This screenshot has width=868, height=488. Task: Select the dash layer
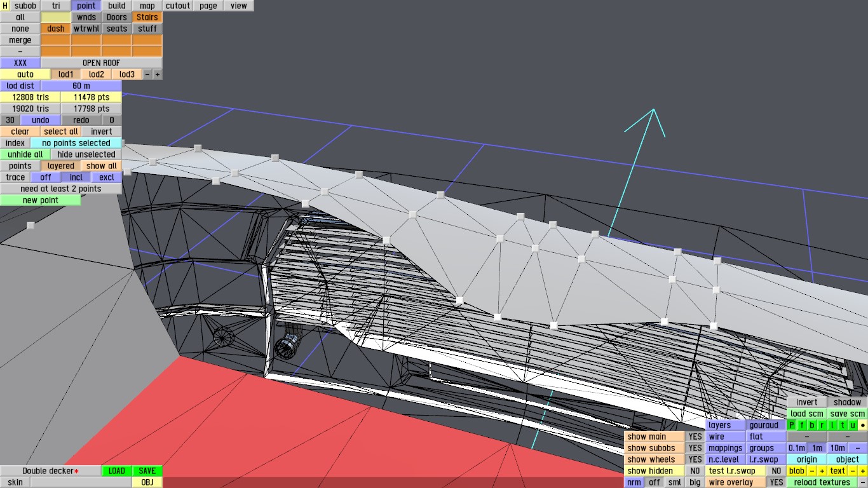click(x=56, y=29)
